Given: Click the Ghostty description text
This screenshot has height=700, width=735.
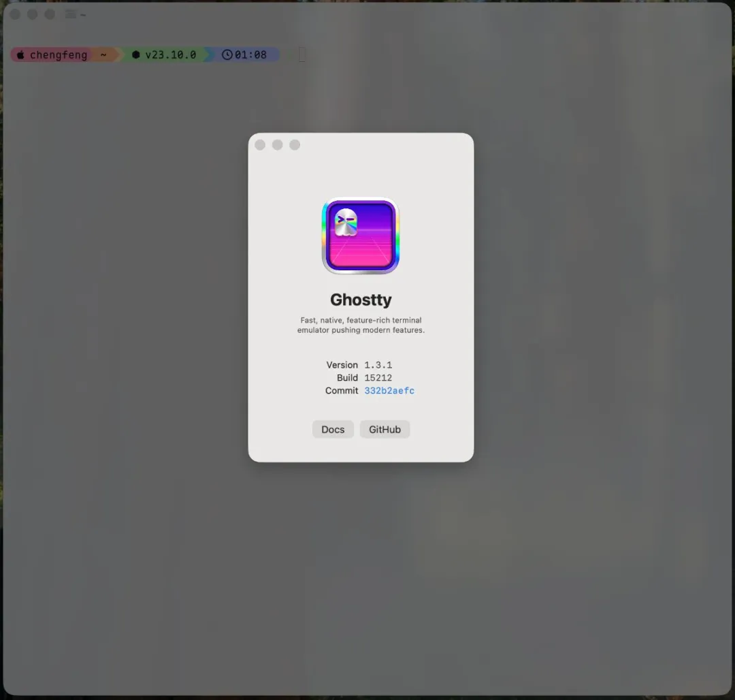Looking at the screenshot, I should pyautogui.click(x=361, y=325).
